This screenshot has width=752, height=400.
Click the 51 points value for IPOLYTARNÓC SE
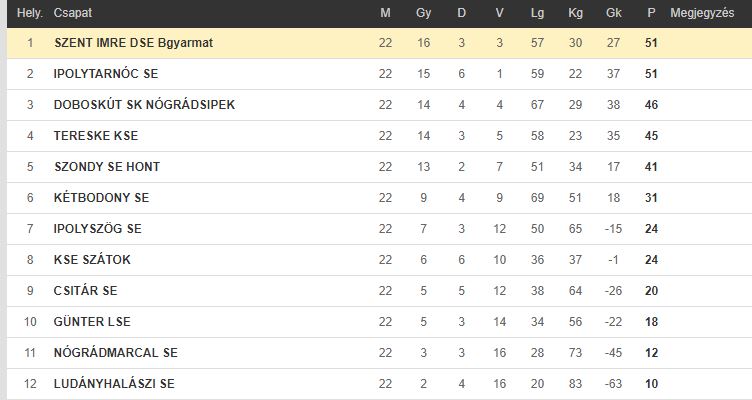click(x=651, y=74)
